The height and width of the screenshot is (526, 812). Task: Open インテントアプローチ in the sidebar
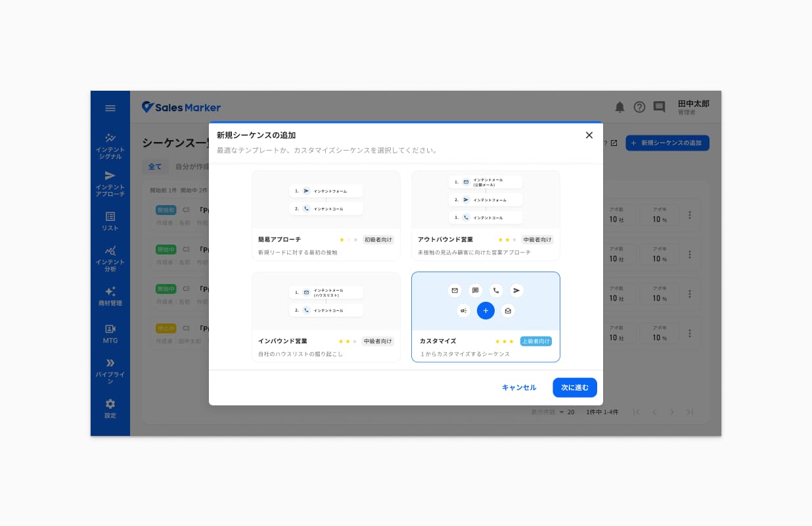click(110, 184)
